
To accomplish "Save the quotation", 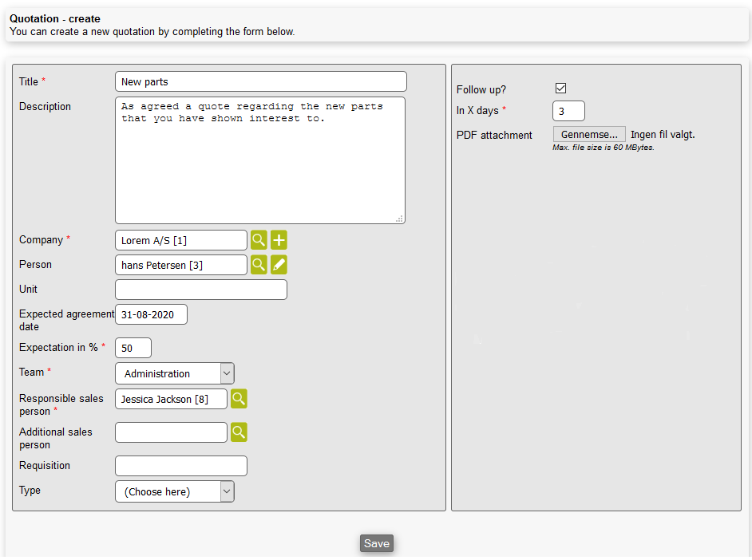I will [x=376, y=543].
